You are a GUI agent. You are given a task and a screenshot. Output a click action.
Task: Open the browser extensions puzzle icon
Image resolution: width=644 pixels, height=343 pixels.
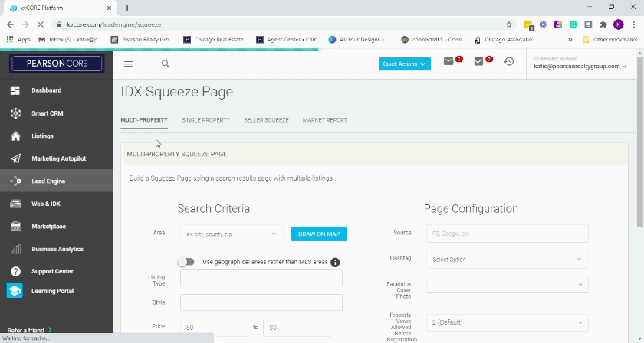coord(603,24)
